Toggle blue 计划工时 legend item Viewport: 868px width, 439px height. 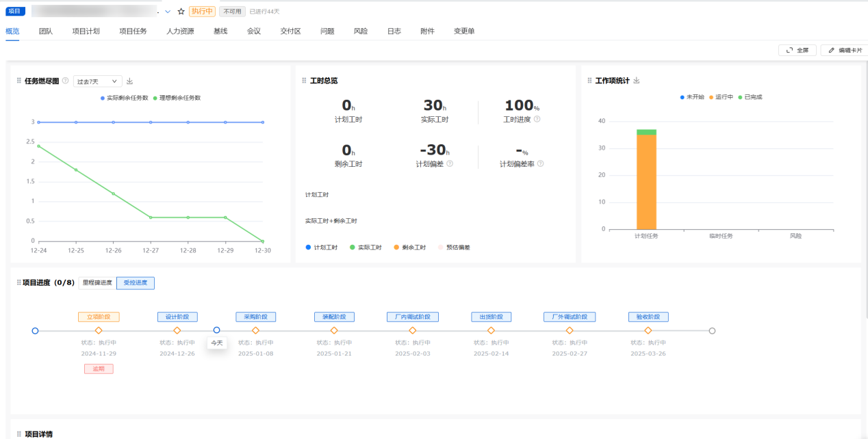322,248
